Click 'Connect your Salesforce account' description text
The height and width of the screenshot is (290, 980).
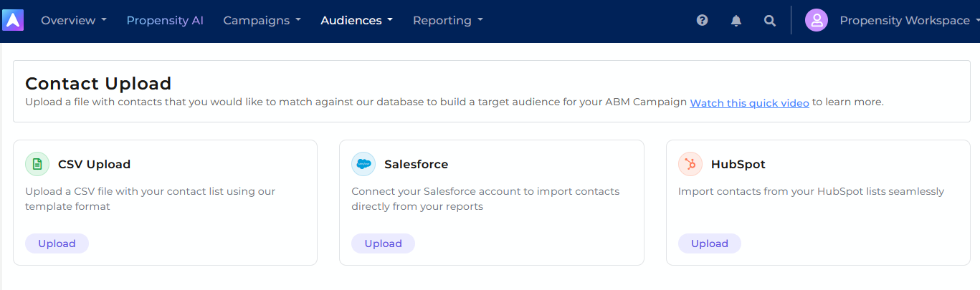(485, 199)
